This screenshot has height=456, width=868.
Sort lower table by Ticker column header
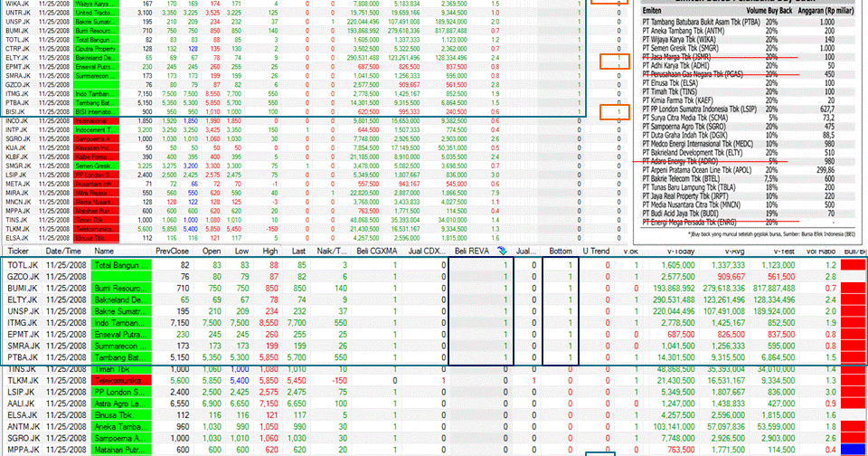(18, 251)
